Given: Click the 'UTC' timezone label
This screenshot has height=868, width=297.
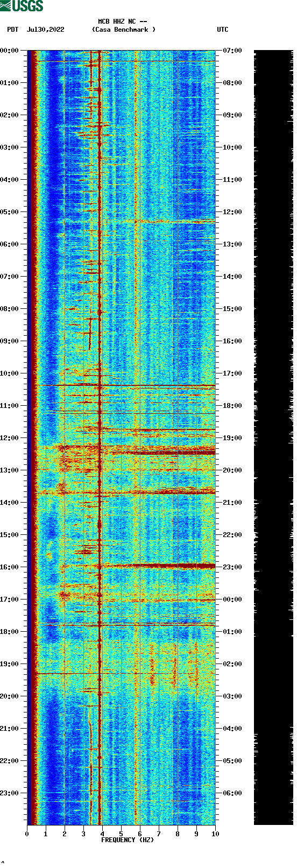Looking at the screenshot, I should [223, 30].
